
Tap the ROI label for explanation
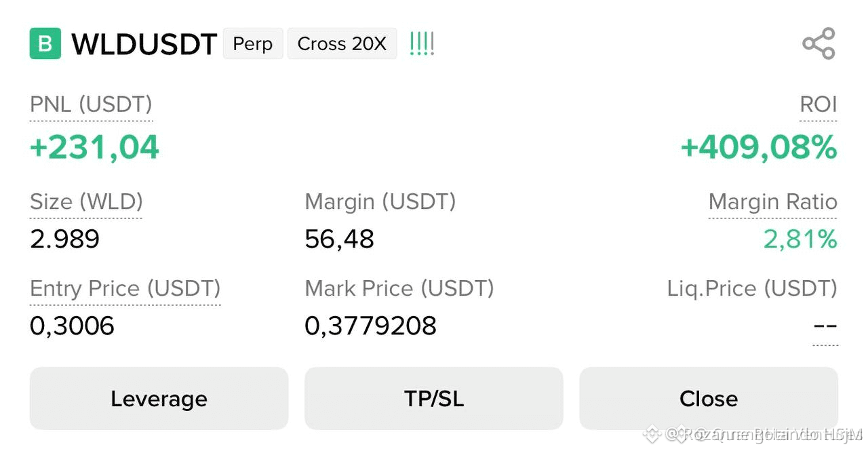click(818, 104)
